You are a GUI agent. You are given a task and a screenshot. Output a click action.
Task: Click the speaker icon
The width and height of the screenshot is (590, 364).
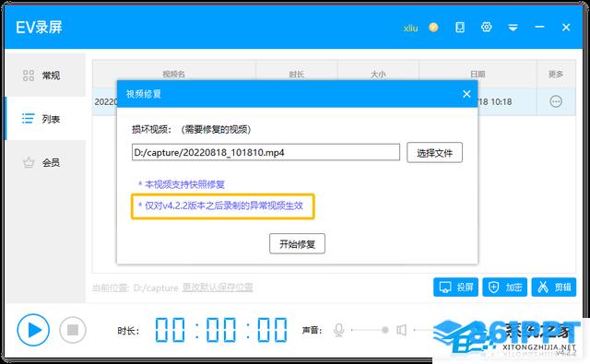click(x=402, y=330)
